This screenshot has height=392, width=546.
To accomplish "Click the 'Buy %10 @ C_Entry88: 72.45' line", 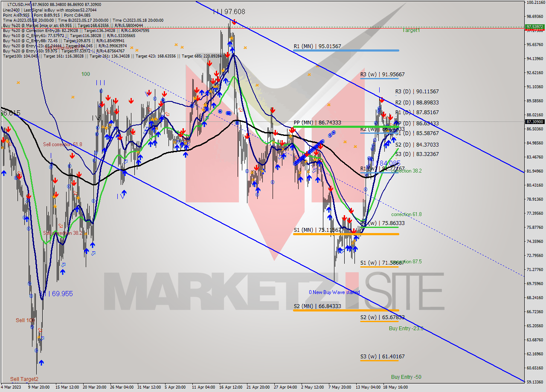I will [x=63, y=41].
